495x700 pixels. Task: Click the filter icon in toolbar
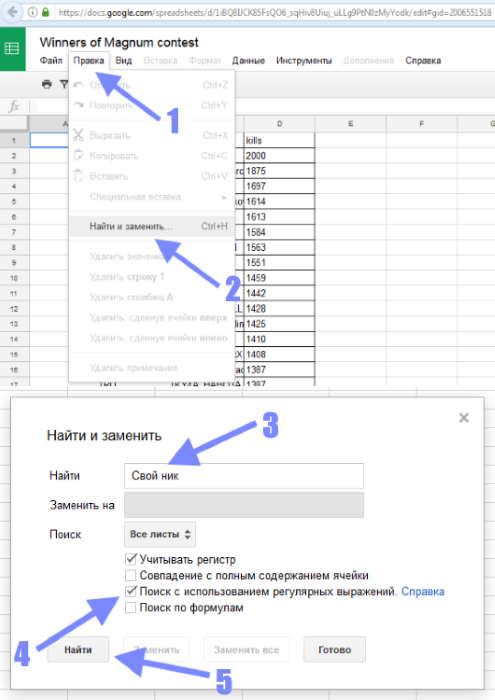(x=64, y=84)
